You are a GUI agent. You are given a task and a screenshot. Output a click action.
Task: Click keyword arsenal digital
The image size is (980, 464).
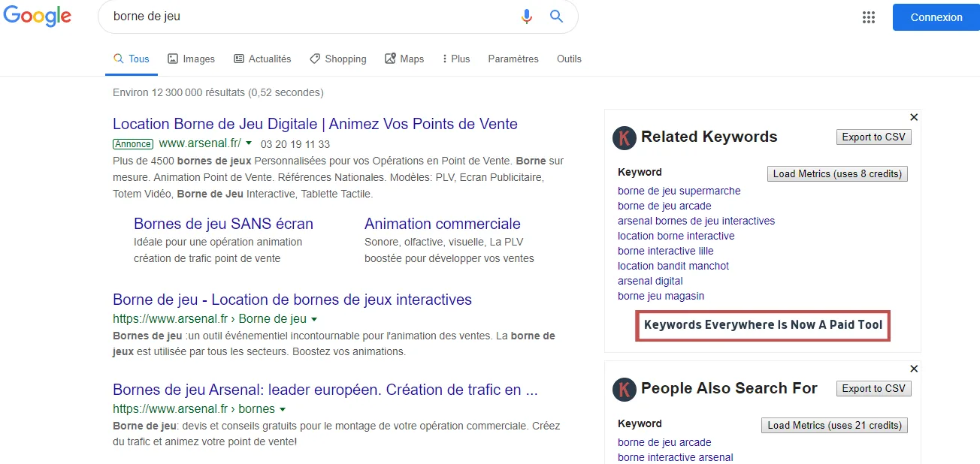coord(650,281)
